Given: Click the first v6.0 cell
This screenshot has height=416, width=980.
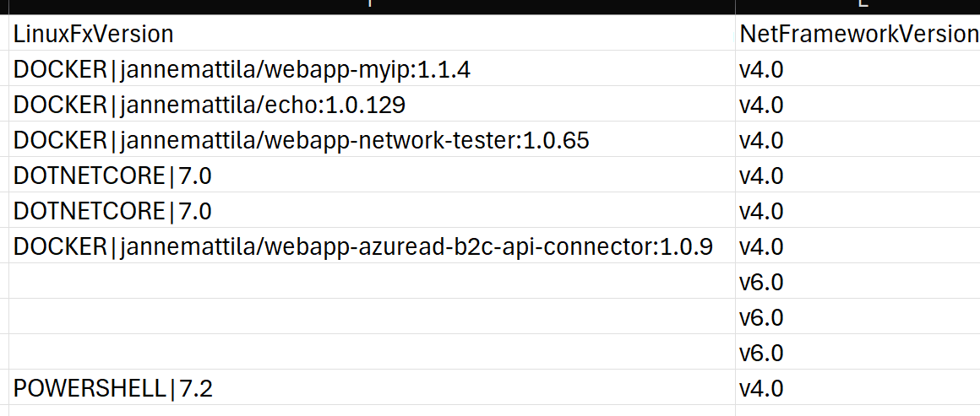Looking at the screenshot, I should point(857,282).
